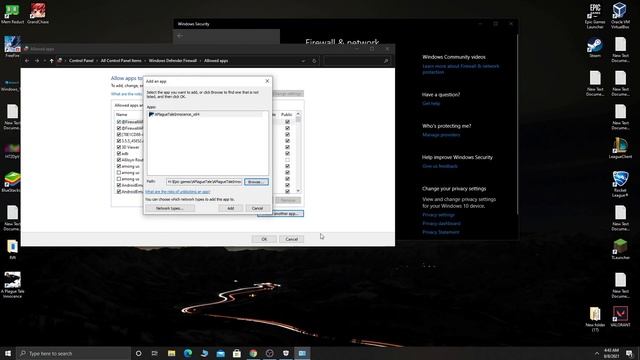Select the TLauncher desktop icon
640x360 pixels.
tap(620, 249)
